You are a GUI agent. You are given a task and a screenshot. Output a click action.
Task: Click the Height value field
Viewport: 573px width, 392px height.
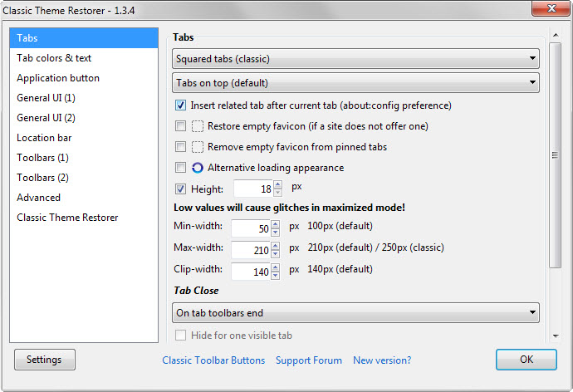tap(253, 189)
